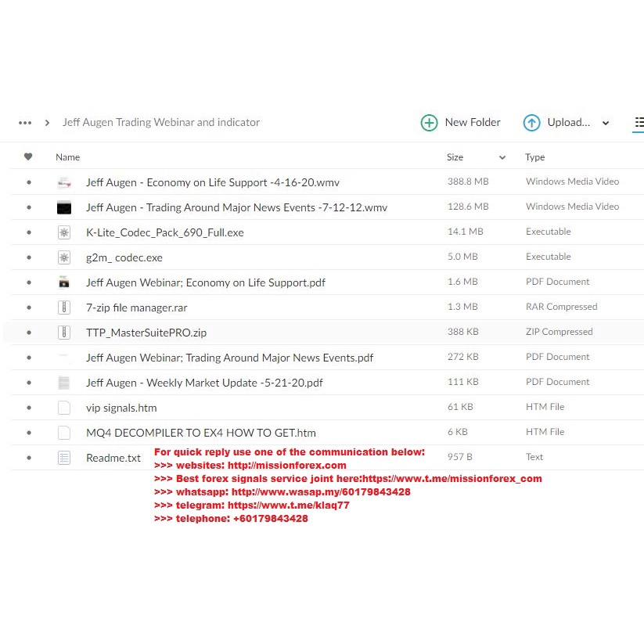Click the 7-zip file manager RAR icon

[x=64, y=308]
